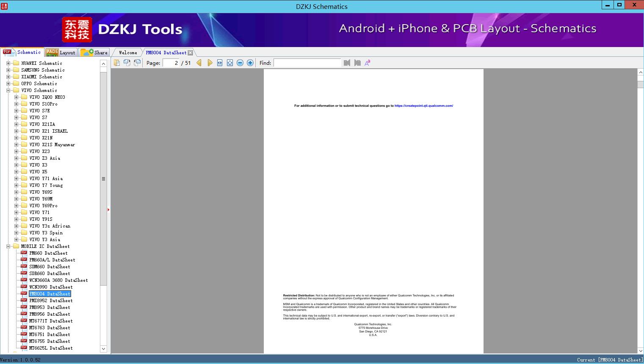Open the WCN3990 DataSheet PDF

coord(51,287)
